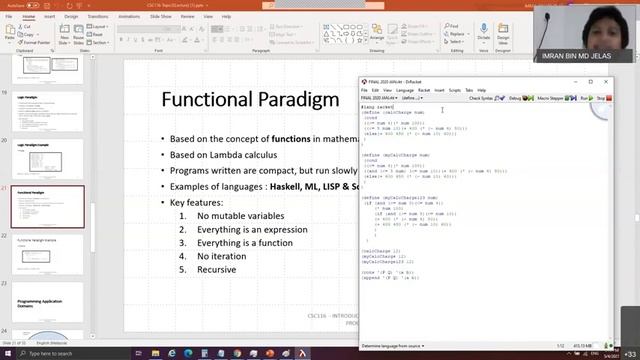Image resolution: width=640 pixels, height=360 pixels.
Task: Click the Copy button in Clipboard group
Action: (27, 35)
